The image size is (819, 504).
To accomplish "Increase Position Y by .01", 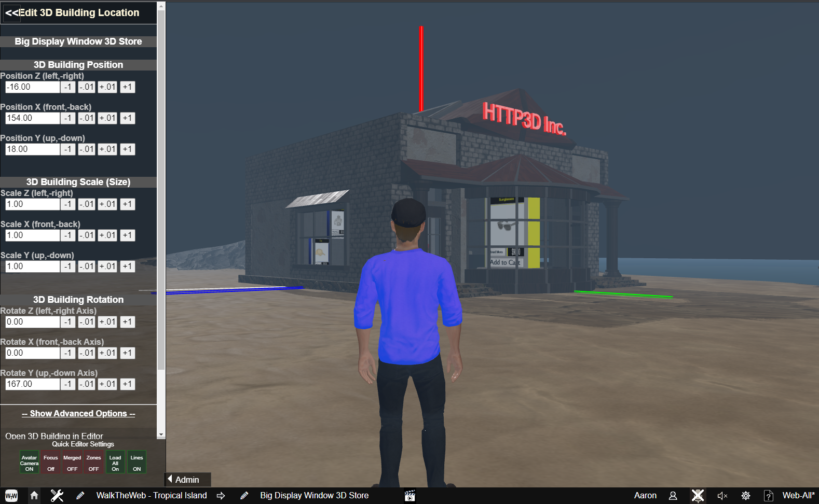I will click(x=107, y=149).
